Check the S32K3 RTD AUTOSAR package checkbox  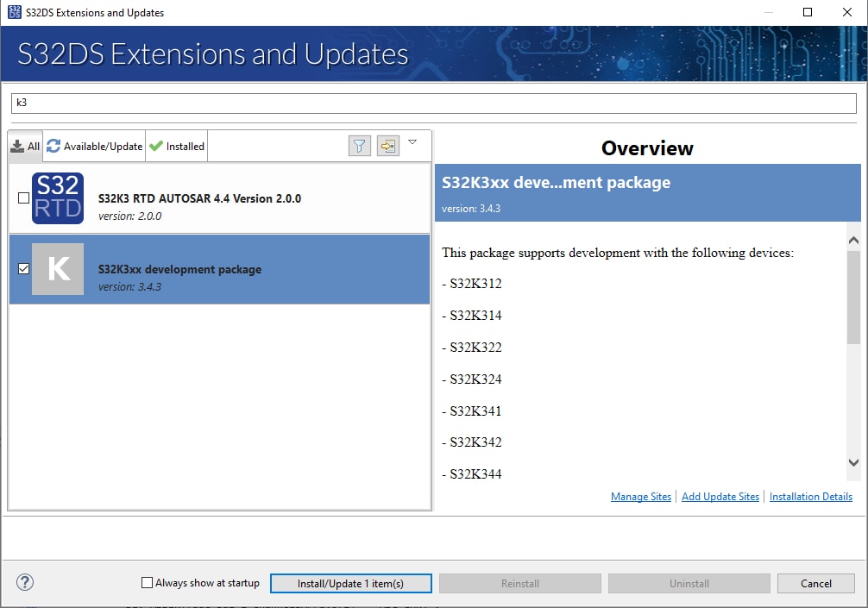(23, 198)
